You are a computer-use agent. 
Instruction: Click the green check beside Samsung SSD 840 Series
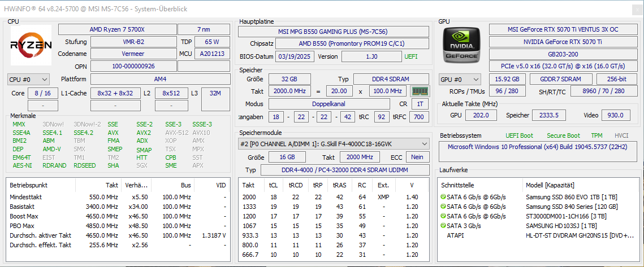(x=443, y=206)
